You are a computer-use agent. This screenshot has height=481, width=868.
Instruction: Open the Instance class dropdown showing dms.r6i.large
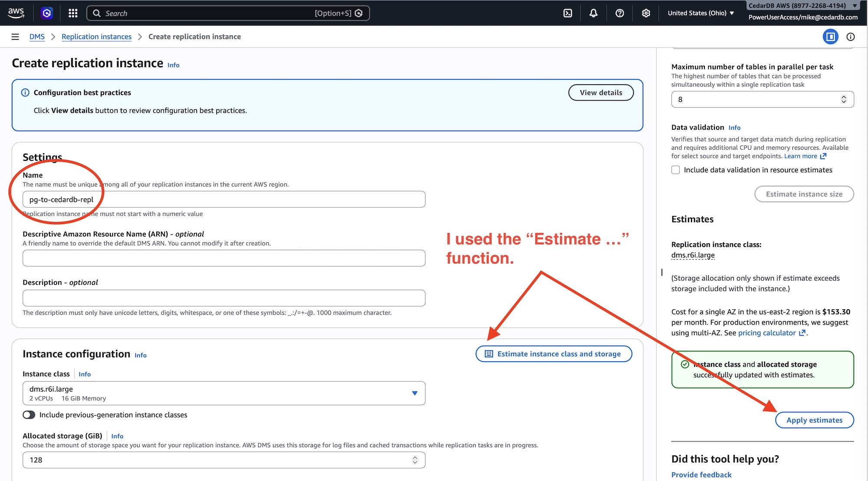[223, 393]
